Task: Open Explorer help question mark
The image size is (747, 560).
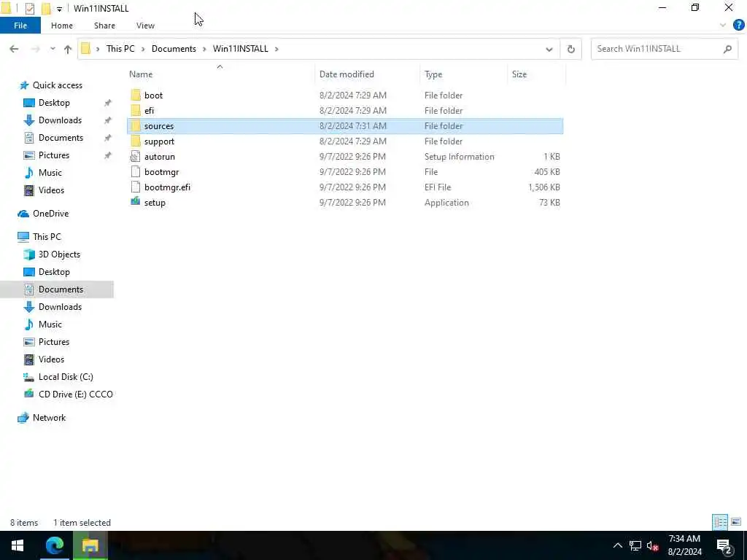Action: pos(738,26)
